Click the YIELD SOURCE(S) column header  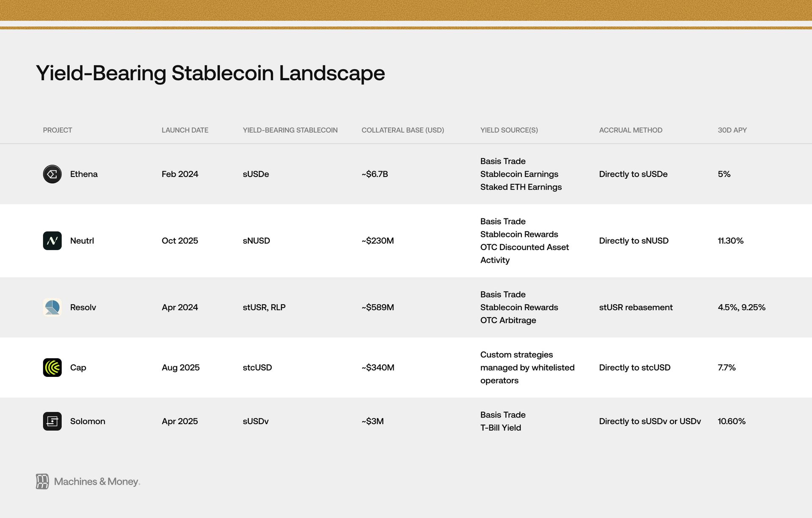point(509,130)
